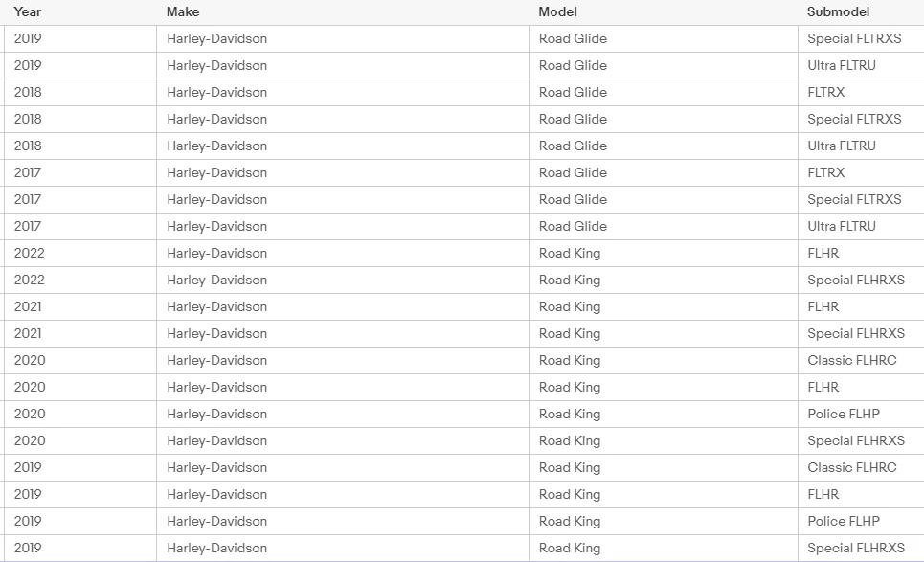Choose 'Road King' in the 2020 Police FLHP row

pos(570,415)
